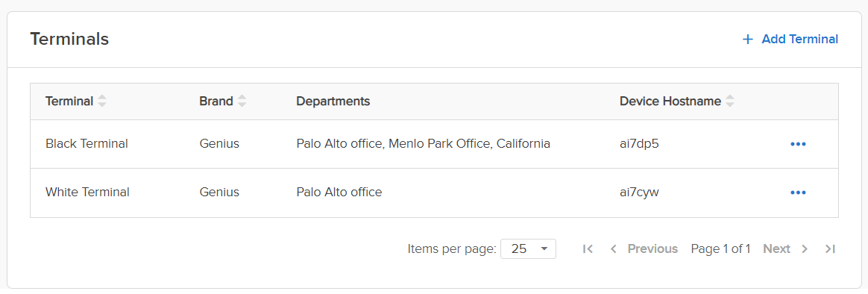Click hostname ai7cyw
The image size is (868, 294).
tap(639, 193)
